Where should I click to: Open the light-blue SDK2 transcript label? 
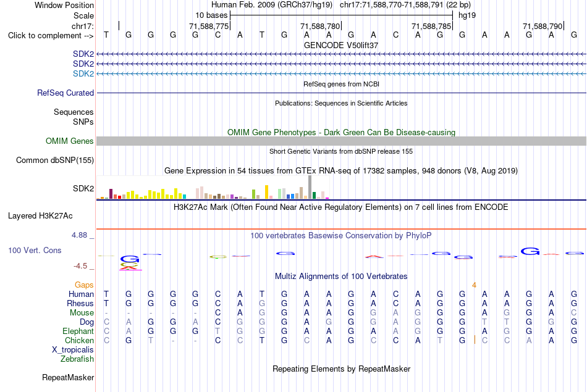(x=83, y=73)
